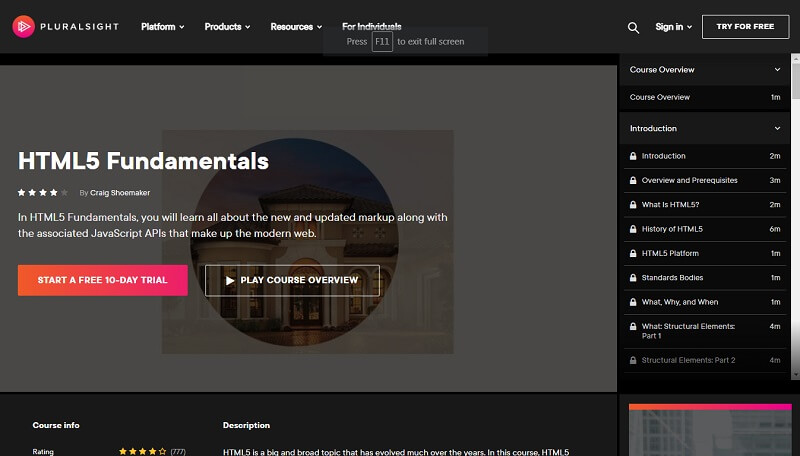Click lock icon beside Overview and Prerequisites
The image size is (800, 456).
(x=633, y=181)
